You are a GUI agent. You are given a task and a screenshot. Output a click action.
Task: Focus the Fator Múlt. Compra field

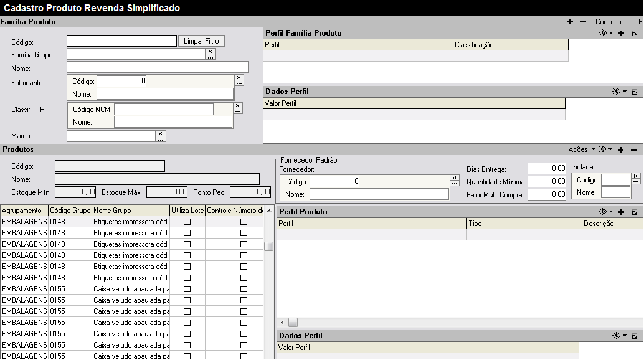(547, 194)
